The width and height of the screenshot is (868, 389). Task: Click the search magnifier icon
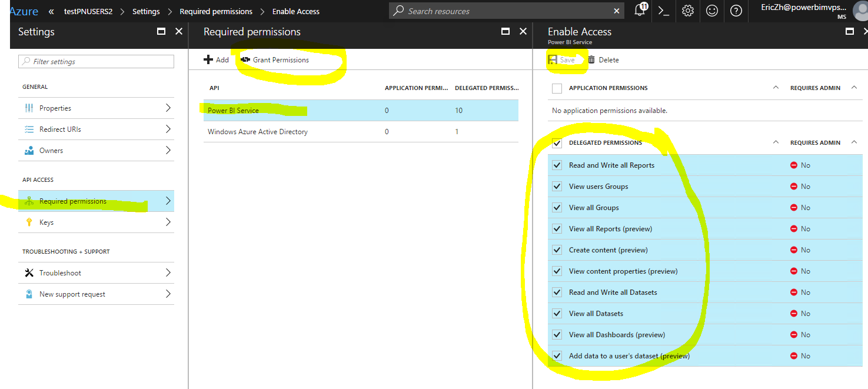point(399,11)
